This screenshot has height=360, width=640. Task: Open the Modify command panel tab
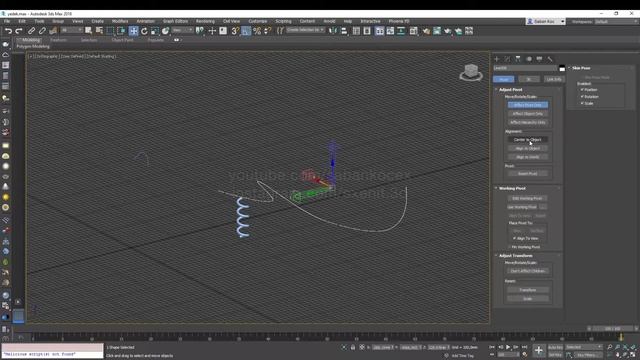(507, 59)
